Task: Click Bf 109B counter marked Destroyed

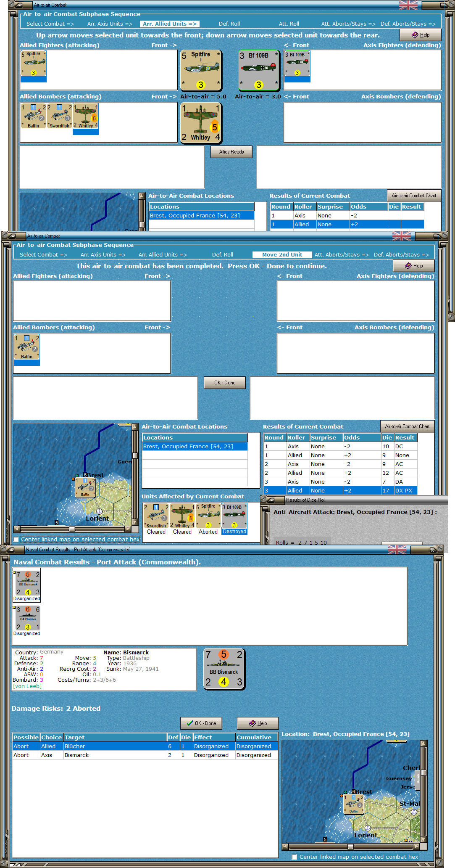Action: point(234,516)
